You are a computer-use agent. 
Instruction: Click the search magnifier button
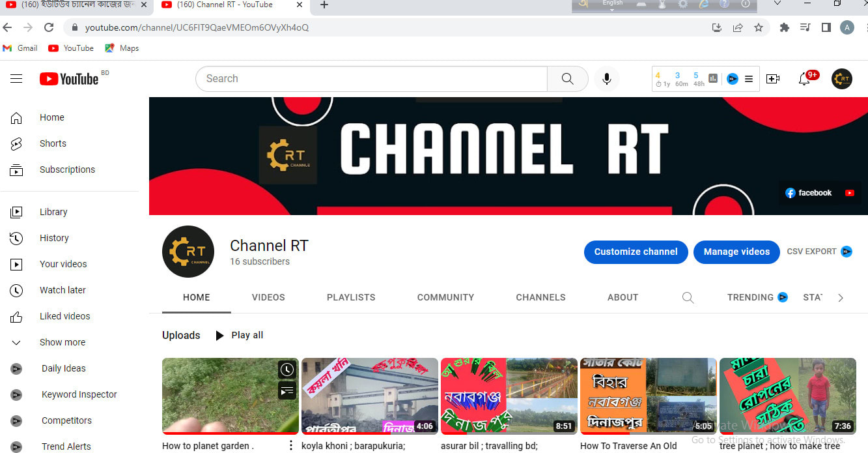point(566,78)
